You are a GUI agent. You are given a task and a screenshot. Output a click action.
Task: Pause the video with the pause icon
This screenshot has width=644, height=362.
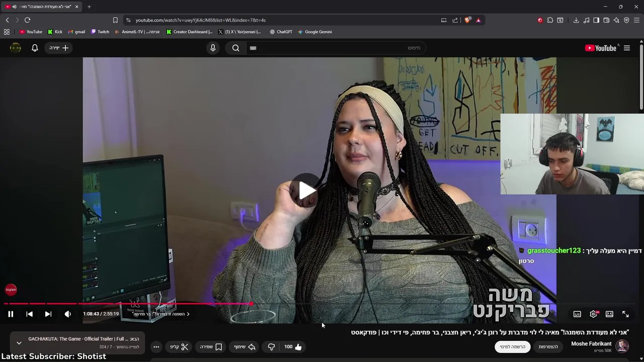(11, 314)
